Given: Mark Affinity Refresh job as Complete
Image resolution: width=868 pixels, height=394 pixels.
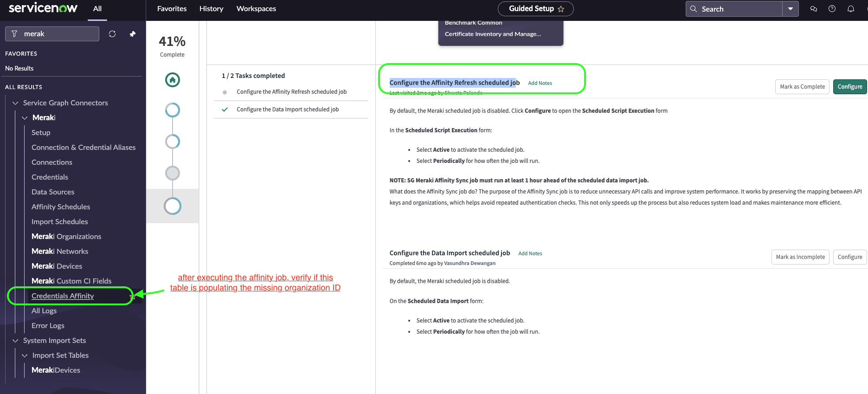Looking at the screenshot, I should [802, 87].
